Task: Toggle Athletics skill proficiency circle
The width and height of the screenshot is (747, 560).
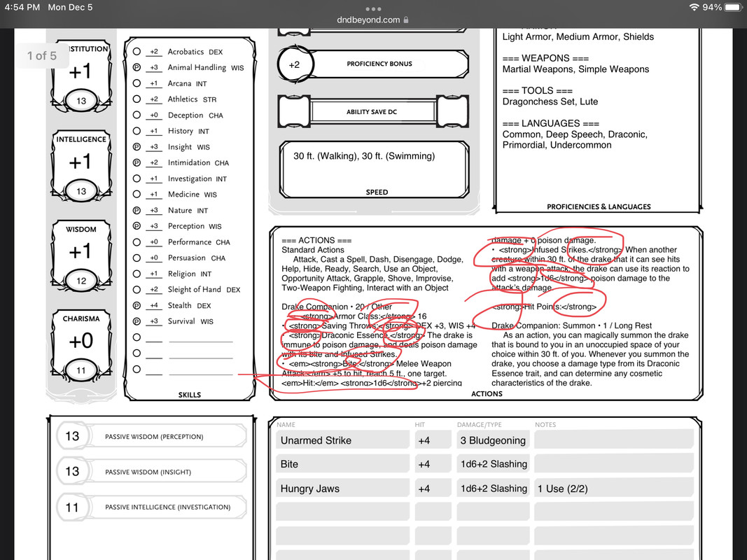Action: (137, 99)
